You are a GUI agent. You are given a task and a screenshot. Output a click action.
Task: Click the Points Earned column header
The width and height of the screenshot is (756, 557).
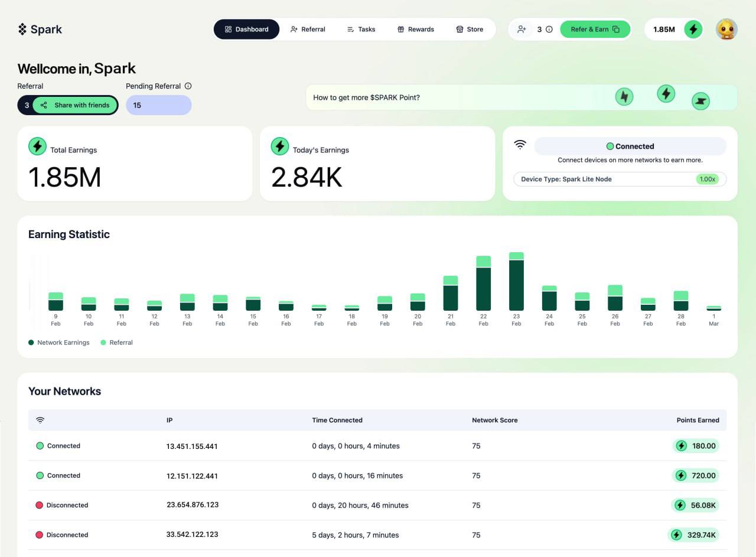(x=698, y=420)
